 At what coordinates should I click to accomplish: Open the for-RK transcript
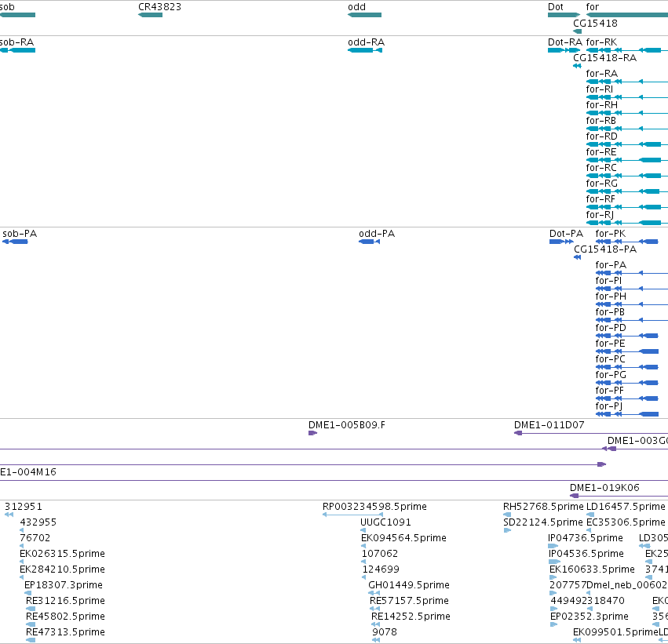point(627,50)
